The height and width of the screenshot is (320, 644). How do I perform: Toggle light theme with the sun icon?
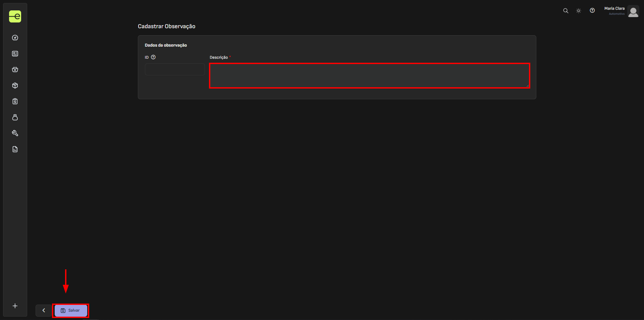coord(579,11)
